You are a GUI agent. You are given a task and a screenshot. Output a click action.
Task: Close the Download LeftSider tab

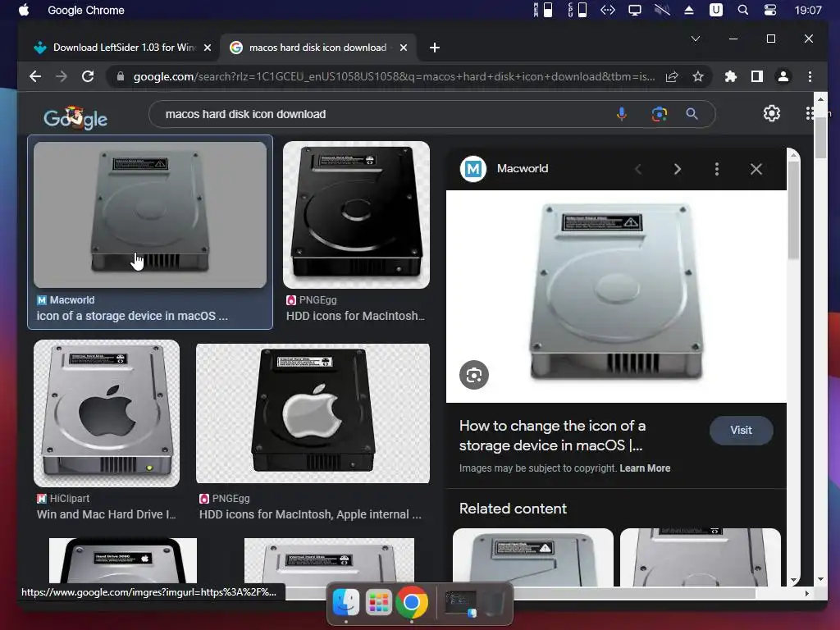tap(208, 48)
